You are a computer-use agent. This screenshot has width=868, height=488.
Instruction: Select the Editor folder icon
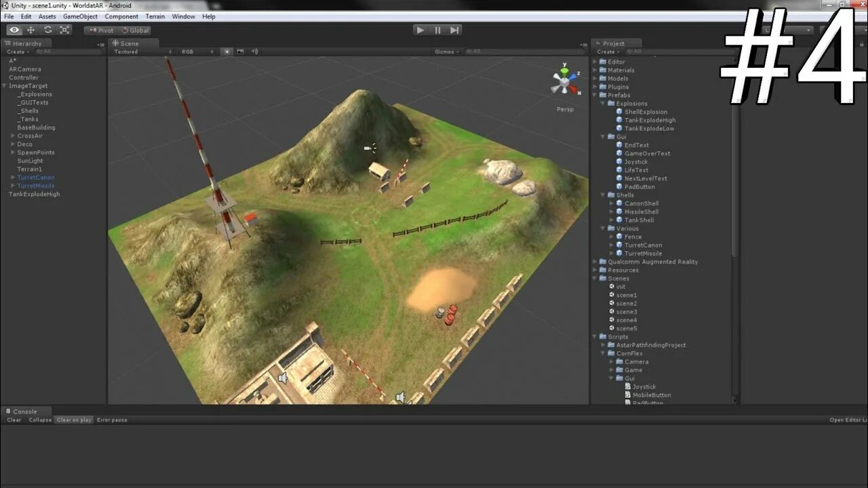[x=603, y=62]
